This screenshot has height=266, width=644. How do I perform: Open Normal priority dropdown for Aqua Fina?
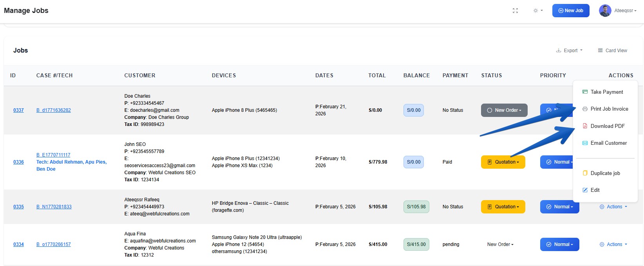click(559, 244)
